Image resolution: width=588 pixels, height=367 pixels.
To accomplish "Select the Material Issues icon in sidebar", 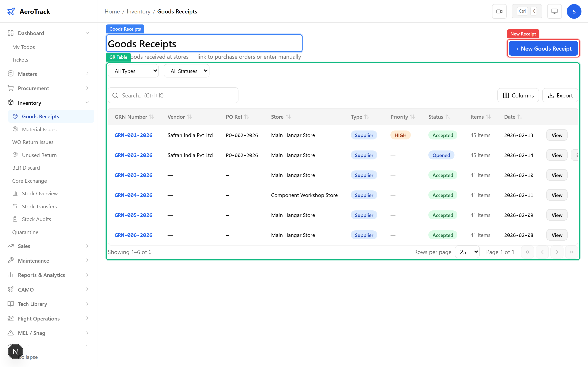I will coord(15,129).
